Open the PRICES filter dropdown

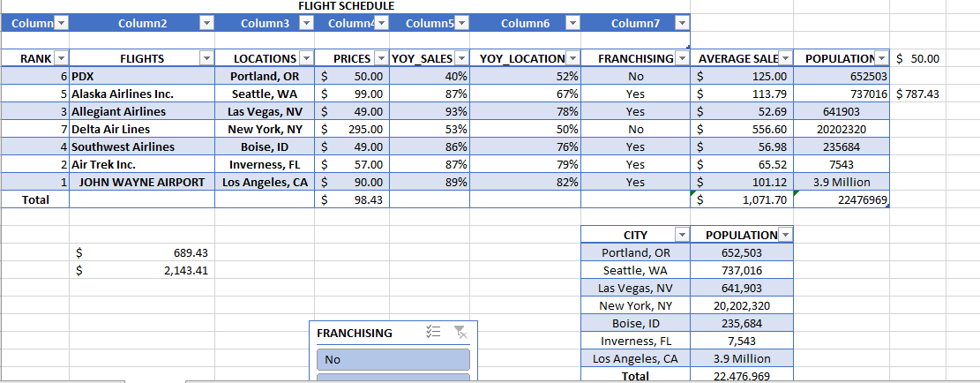click(381, 59)
